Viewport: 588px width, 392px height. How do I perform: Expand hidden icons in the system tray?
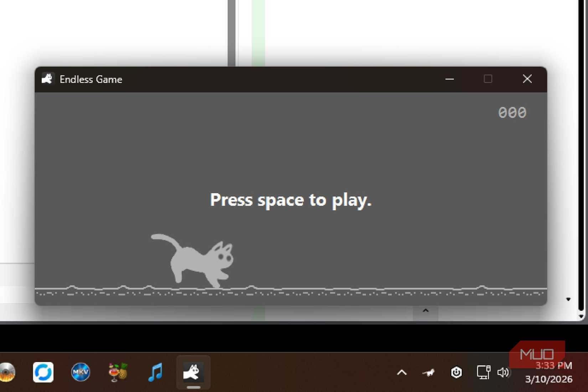(402, 373)
